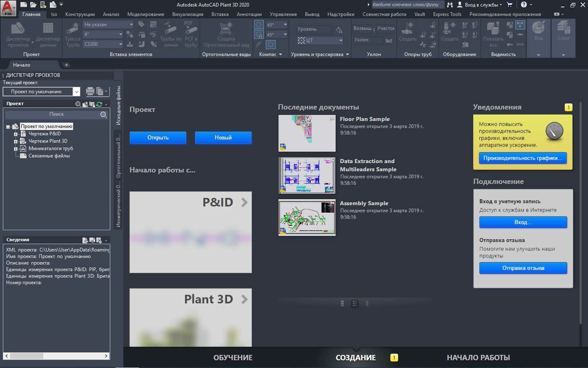Click the Производительность графики button

coord(523,158)
